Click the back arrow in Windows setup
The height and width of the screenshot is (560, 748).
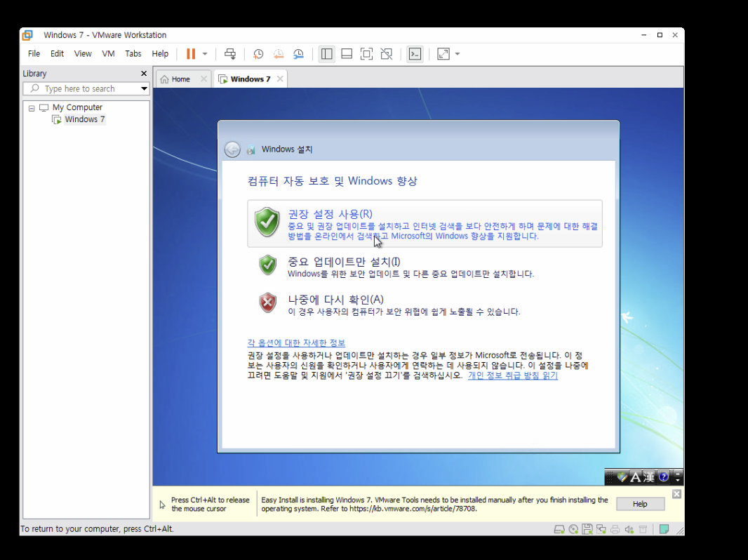click(x=232, y=149)
